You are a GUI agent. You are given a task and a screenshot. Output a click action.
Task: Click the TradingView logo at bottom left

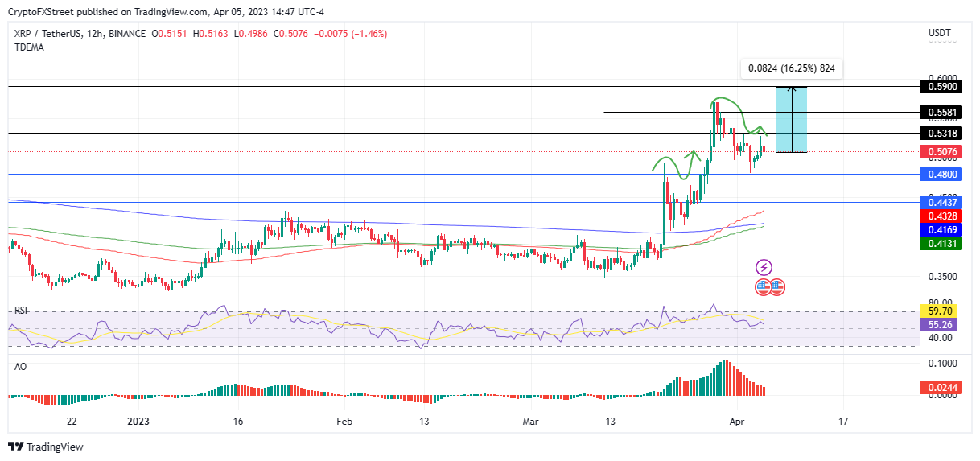[x=45, y=447]
